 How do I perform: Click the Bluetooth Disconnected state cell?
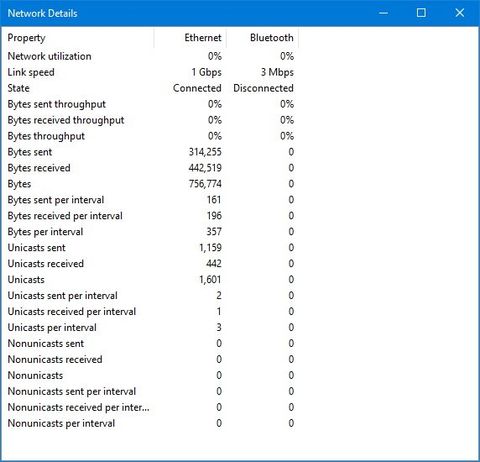[263, 88]
